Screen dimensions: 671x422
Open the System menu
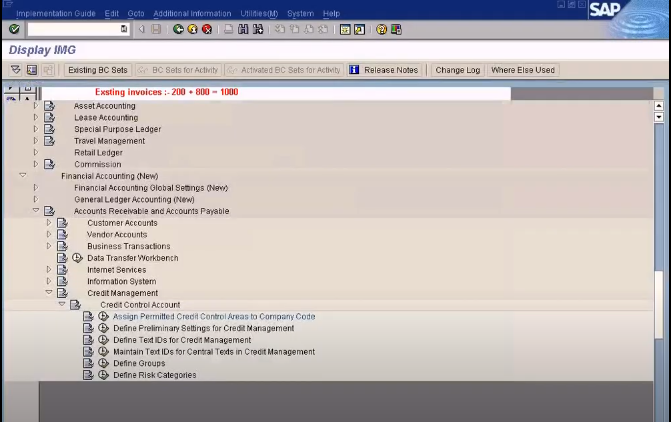300,14
